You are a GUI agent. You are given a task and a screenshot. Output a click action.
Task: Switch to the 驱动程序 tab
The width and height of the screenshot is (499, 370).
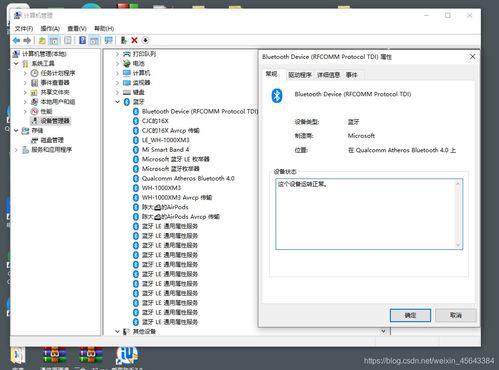point(300,75)
